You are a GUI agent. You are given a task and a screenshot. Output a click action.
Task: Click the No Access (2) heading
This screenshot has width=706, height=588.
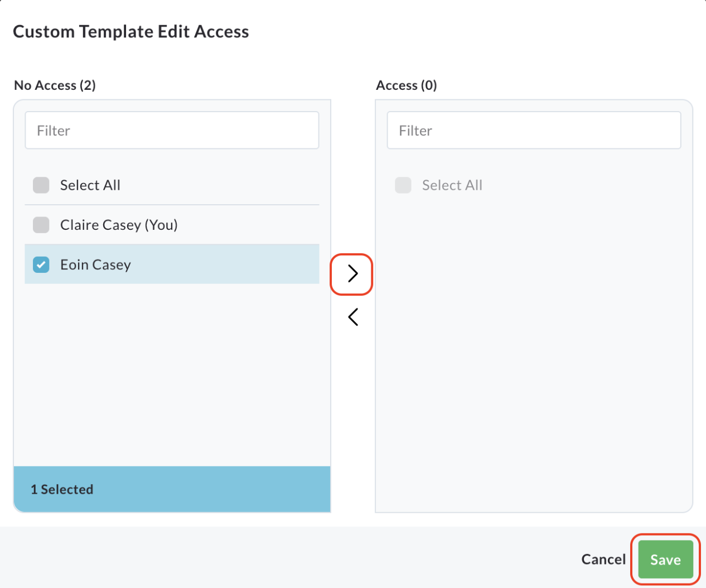pos(55,85)
